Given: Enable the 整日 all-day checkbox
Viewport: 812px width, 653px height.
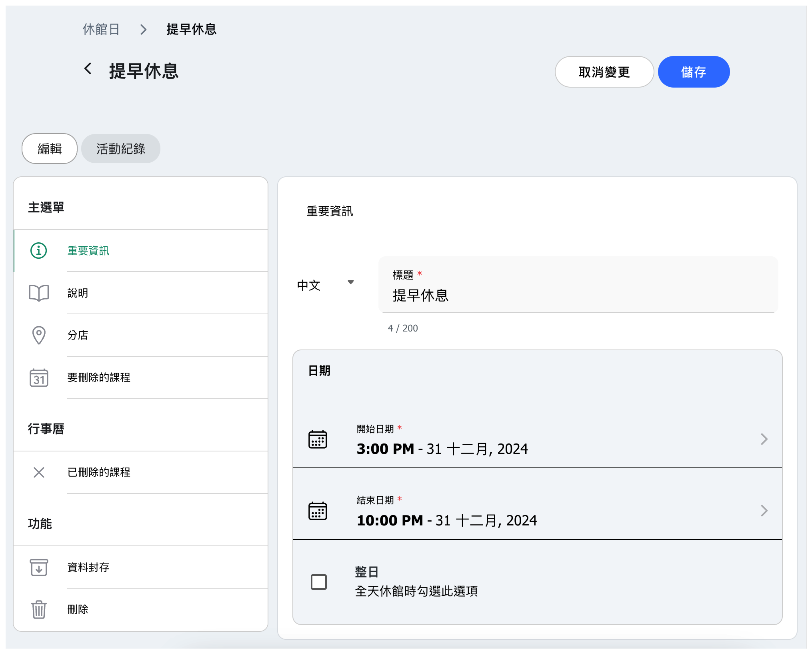Looking at the screenshot, I should click(x=319, y=582).
